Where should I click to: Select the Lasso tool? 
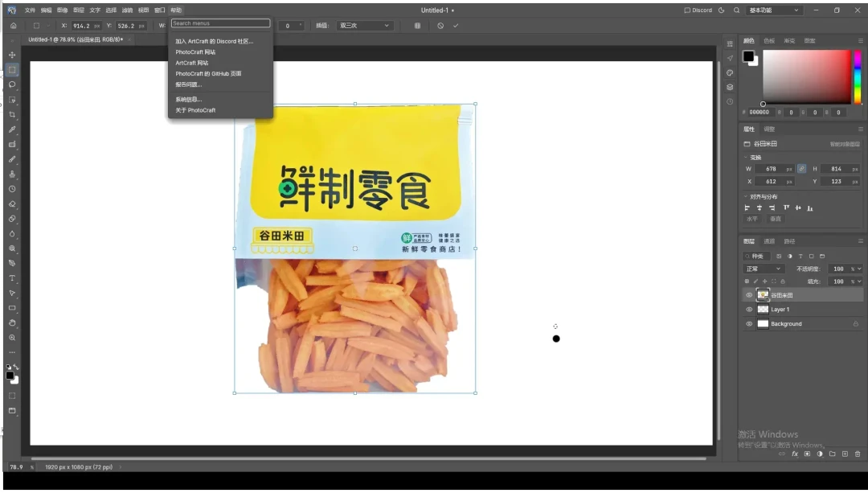click(x=12, y=84)
